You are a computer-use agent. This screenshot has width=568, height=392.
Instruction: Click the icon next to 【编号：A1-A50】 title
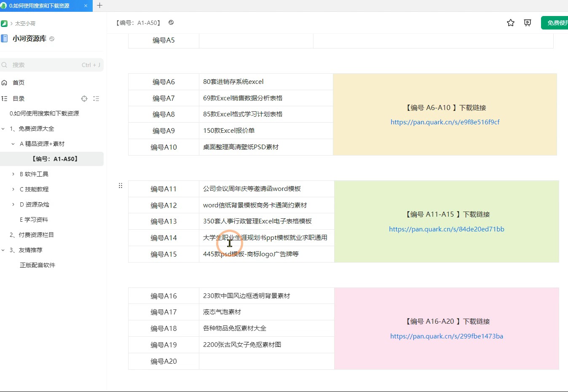click(x=171, y=23)
